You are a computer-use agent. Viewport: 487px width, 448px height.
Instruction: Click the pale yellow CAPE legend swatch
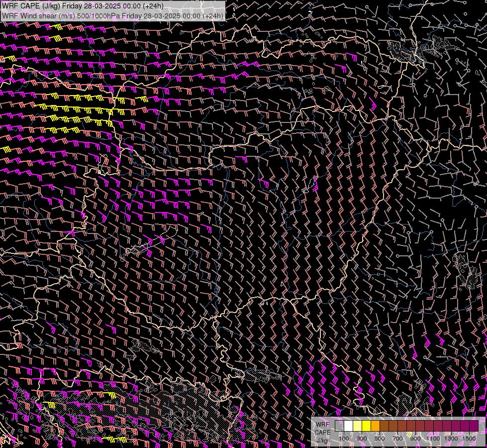click(358, 426)
